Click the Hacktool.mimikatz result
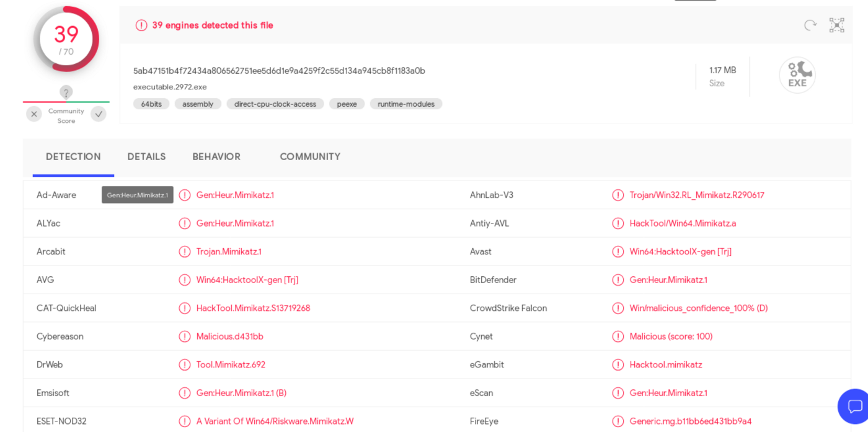 [x=666, y=365]
